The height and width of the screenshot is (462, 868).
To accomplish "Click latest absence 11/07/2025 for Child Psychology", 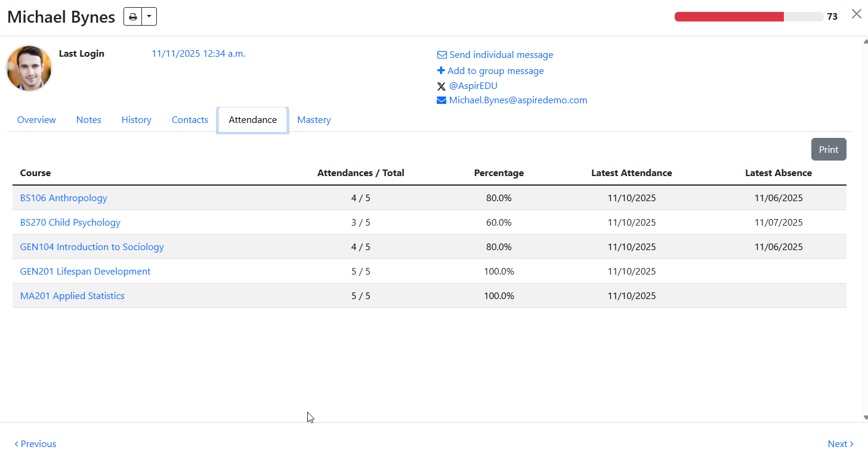I will 779,223.
